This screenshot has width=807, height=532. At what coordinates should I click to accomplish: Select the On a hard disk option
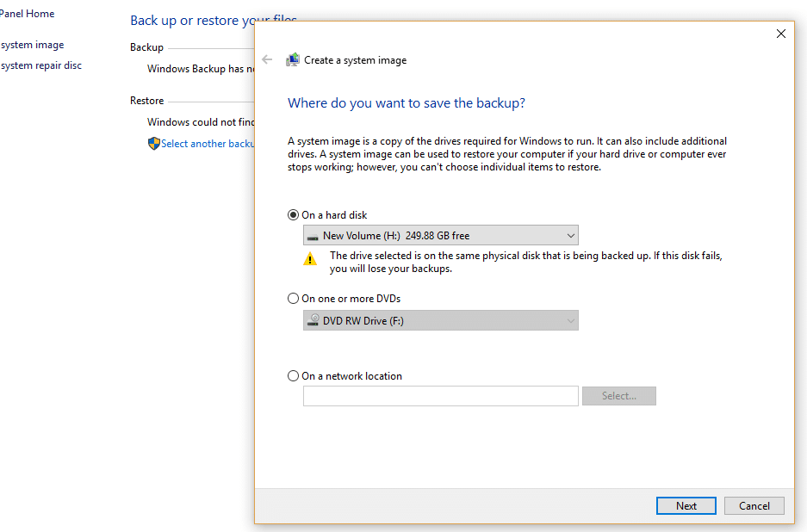[x=293, y=215]
